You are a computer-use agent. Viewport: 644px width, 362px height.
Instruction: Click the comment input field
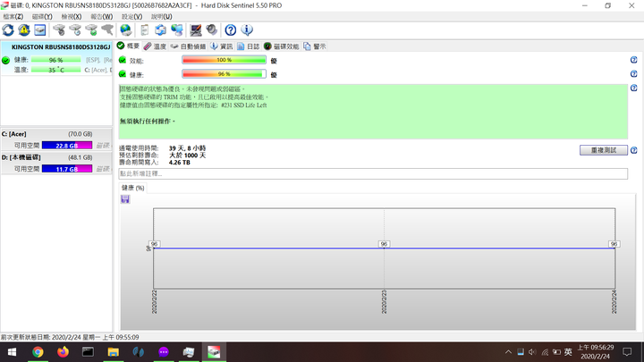[x=373, y=173]
